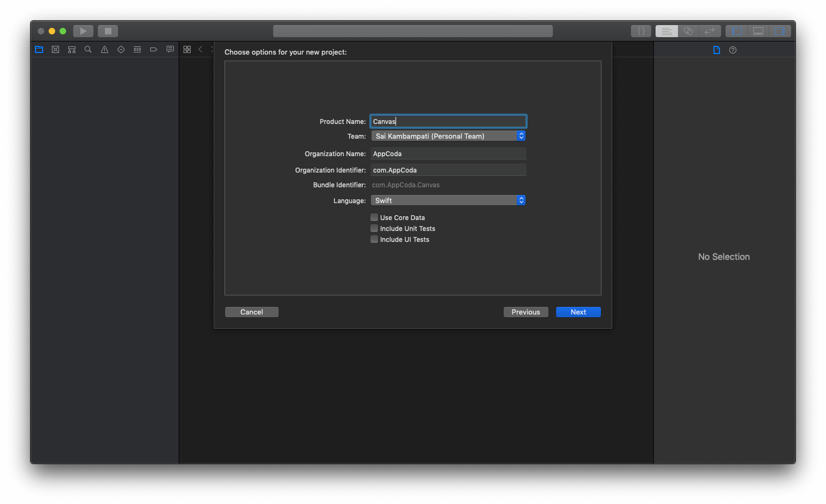826x504 pixels.
Task: Expand the Language dropdown showing Swift
Action: (448, 200)
